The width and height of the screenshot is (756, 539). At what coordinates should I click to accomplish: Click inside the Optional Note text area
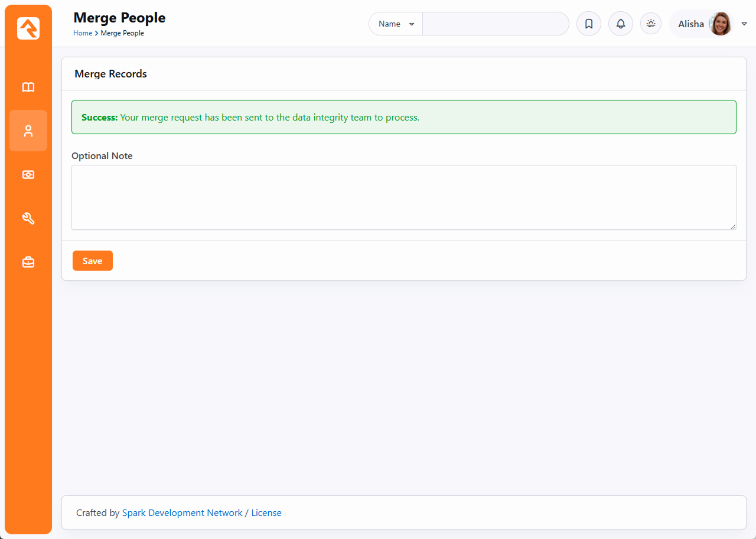click(x=403, y=197)
